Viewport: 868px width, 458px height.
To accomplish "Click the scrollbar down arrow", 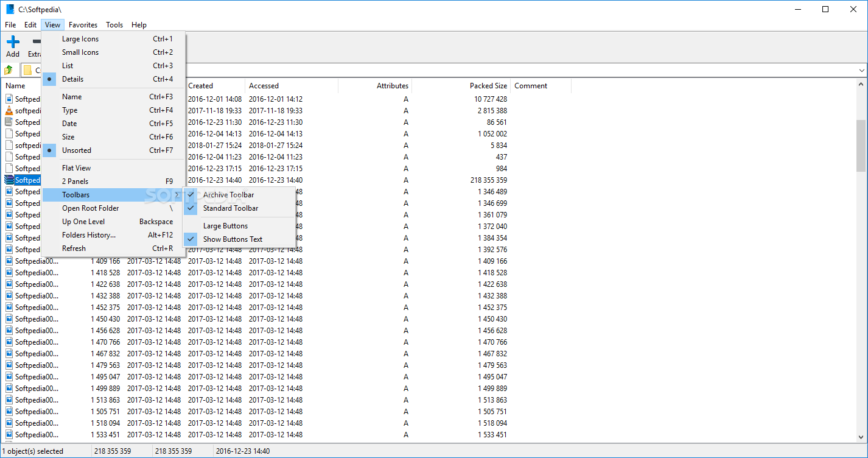I will pos(861,437).
